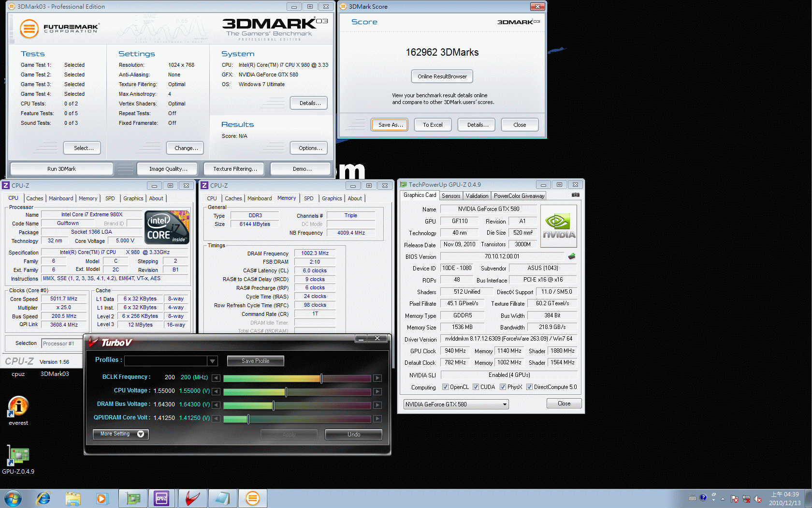
Task: Click the Online ResultBrowser button
Action: 442,76
